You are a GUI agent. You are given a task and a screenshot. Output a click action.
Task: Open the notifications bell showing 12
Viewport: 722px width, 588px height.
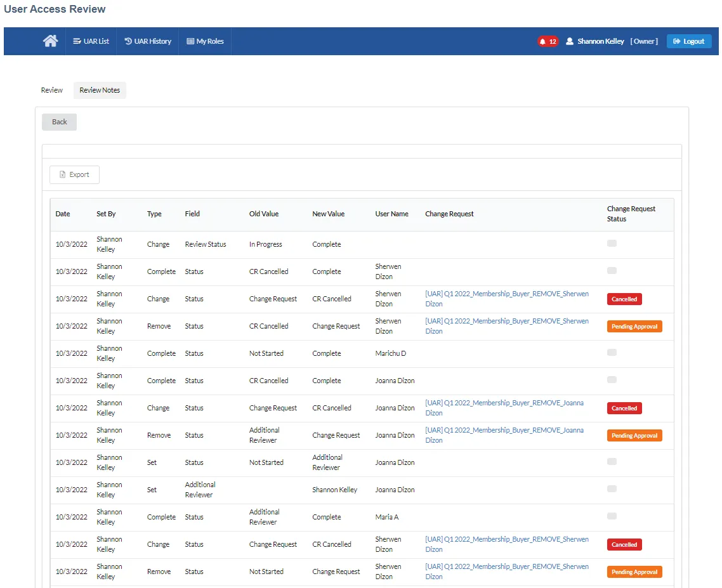click(548, 41)
